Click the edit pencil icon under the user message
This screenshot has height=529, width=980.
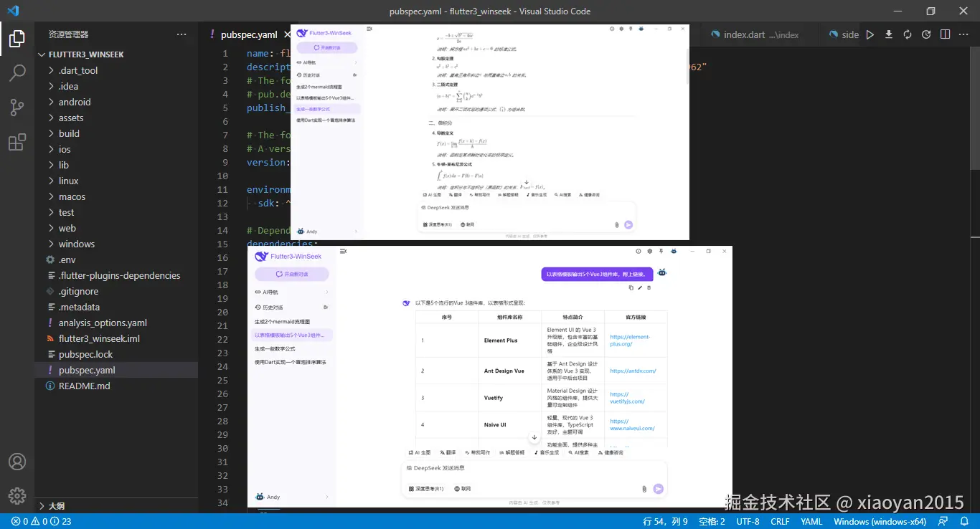click(640, 287)
